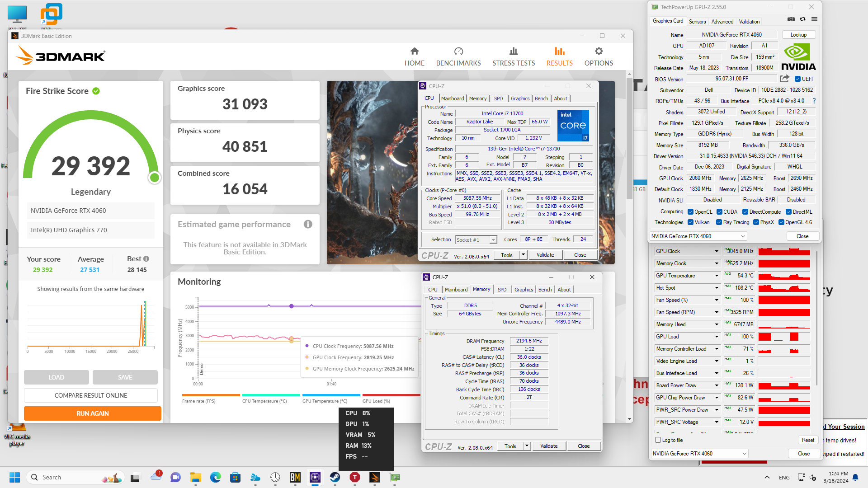Switch to the Sensors tab in GPU-Z
868x488 pixels.
point(697,22)
